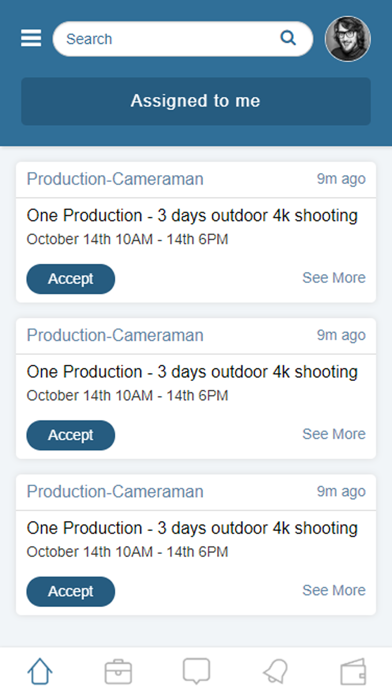Open the chat messages icon
The width and height of the screenshot is (392, 696).
(196, 671)
